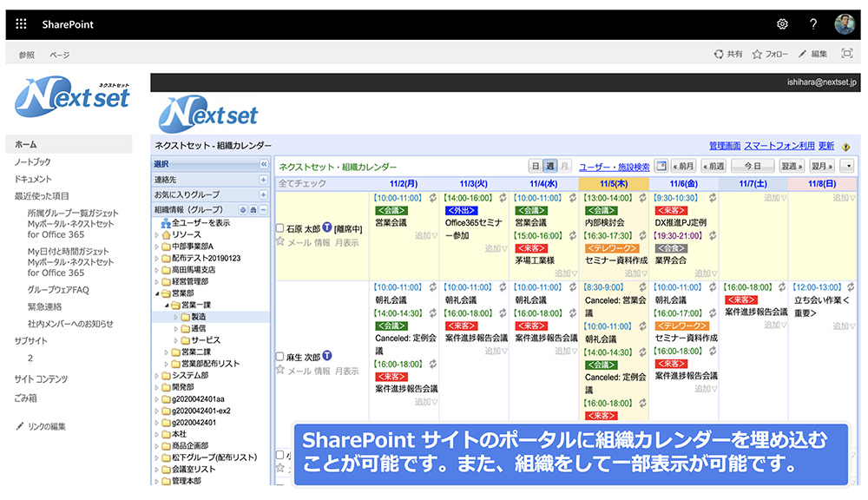Screen dimensions: 868x500
Task: Click the T badge next to 石原 太郎
Action: click(326, 227)
